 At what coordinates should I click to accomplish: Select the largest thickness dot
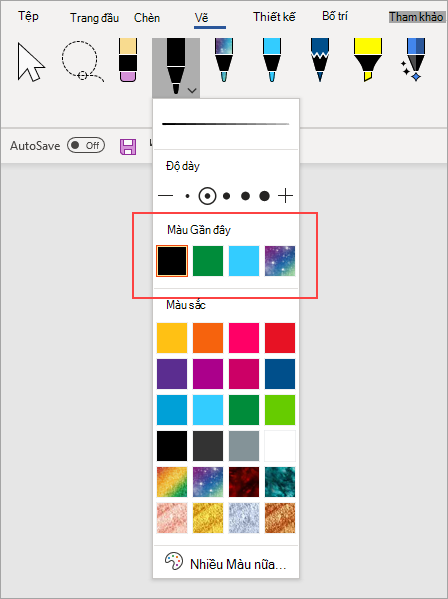click(x=264, y=196)
